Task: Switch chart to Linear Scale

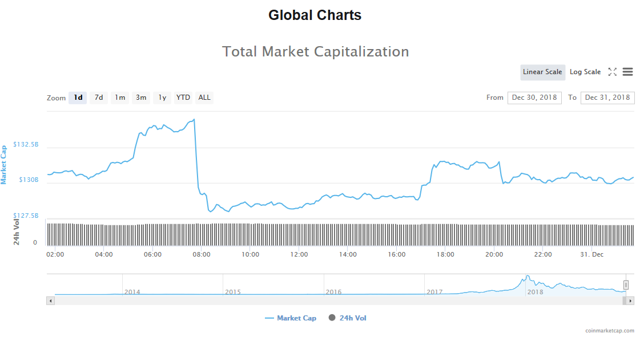Action: click(542, 72)
